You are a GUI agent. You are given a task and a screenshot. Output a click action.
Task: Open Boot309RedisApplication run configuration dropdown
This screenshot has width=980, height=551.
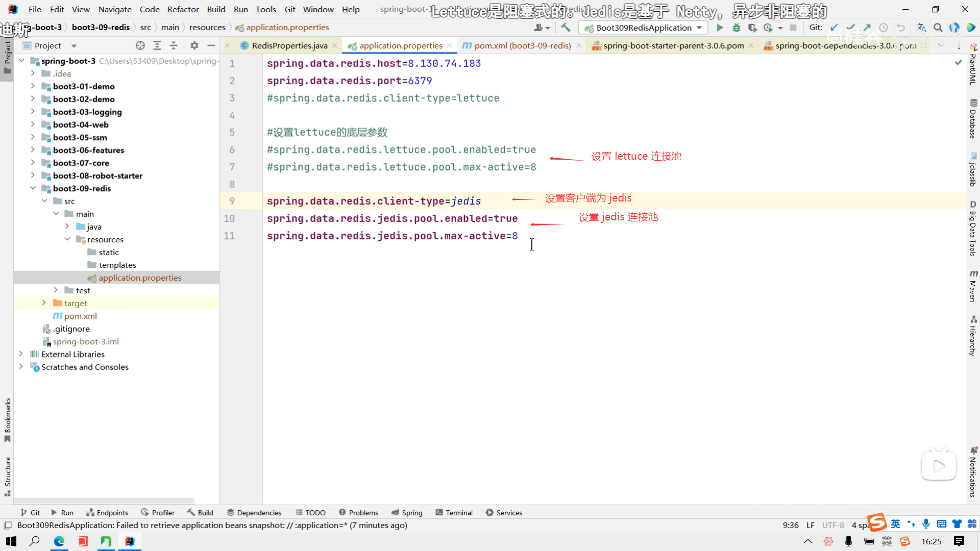tap(643, 28)
